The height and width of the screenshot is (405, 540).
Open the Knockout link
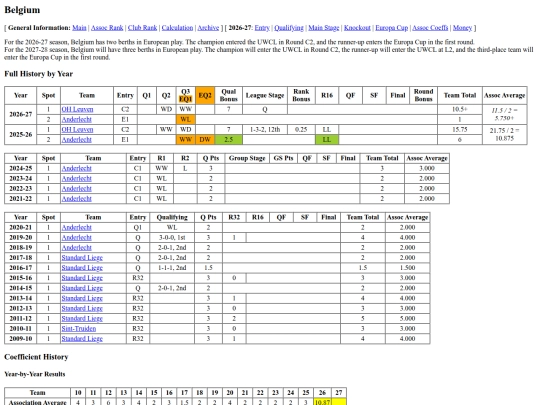[x=357, y=28]
